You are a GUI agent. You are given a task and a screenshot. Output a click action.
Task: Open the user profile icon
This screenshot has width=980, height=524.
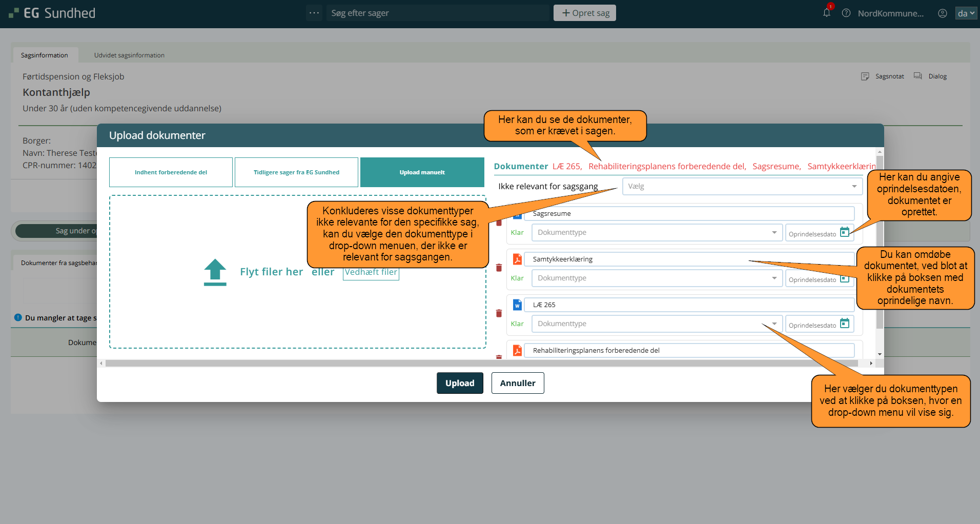point(942,13)
